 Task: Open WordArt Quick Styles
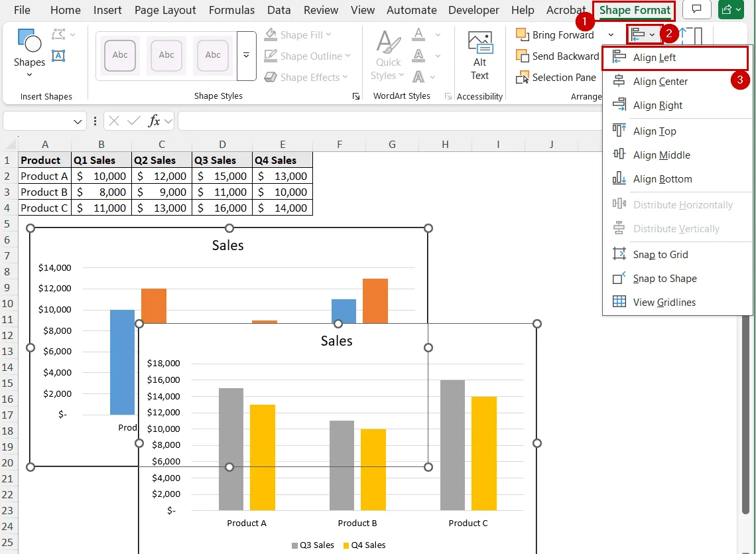tap(388, 54)
